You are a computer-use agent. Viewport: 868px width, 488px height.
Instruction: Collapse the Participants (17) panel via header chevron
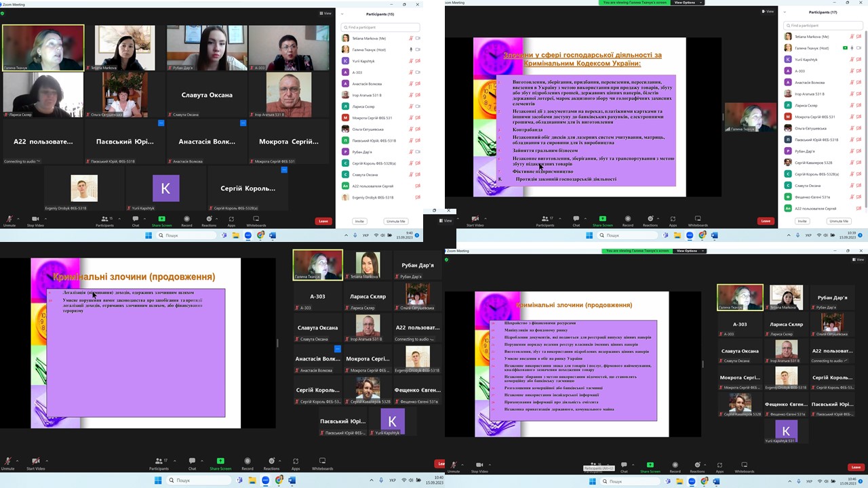(784, 12)
